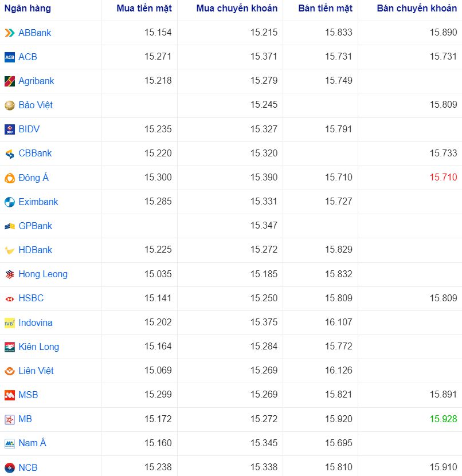Open the Hong Leong bank link
Viewport: 462px width, 476px height.
[43, 274]
